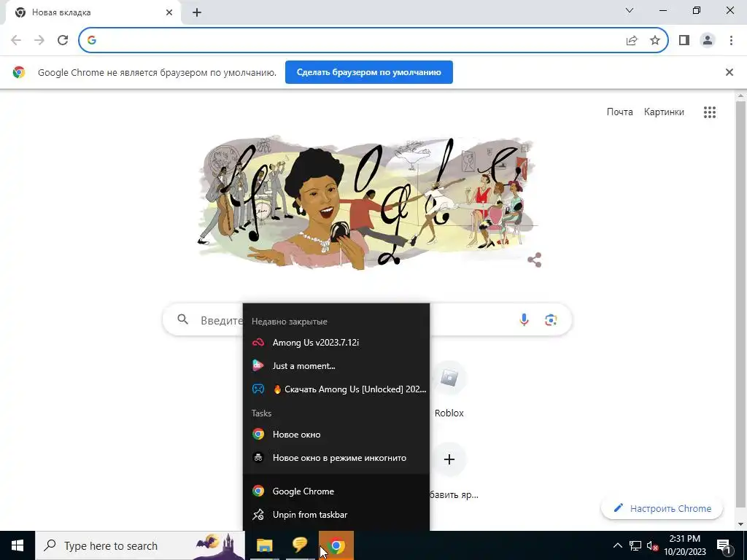747x560 pixels.
Task: Open a new tab with plus button
Action: [197, 13]
